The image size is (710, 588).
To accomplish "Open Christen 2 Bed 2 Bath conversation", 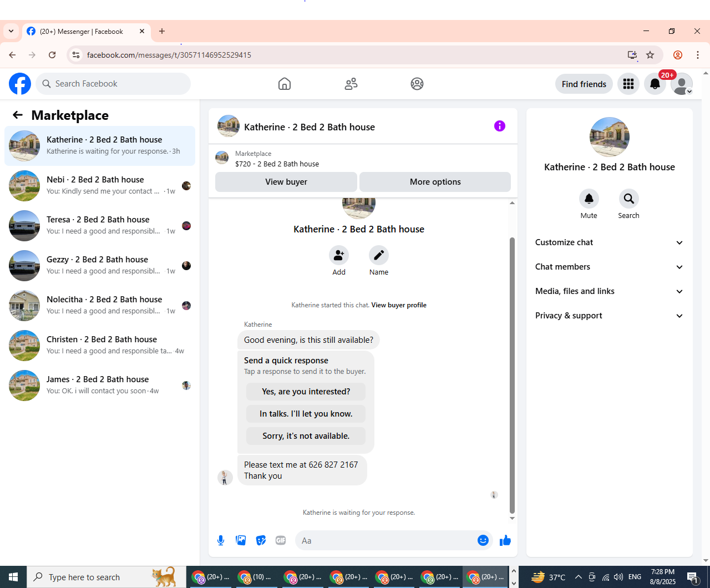I will click(x=100, y=346).
